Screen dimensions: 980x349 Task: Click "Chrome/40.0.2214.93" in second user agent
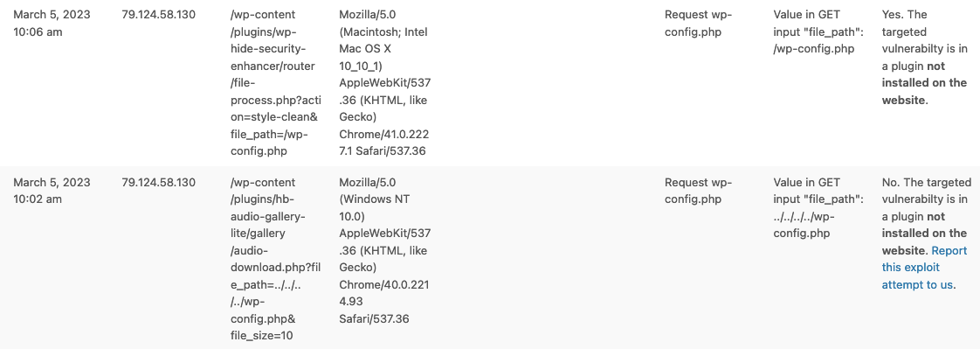383,293
